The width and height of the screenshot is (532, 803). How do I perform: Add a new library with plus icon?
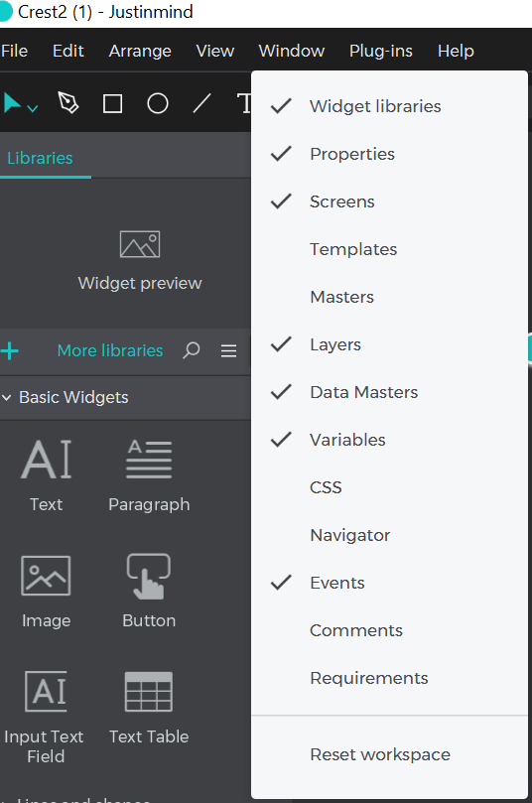point(10,350)
